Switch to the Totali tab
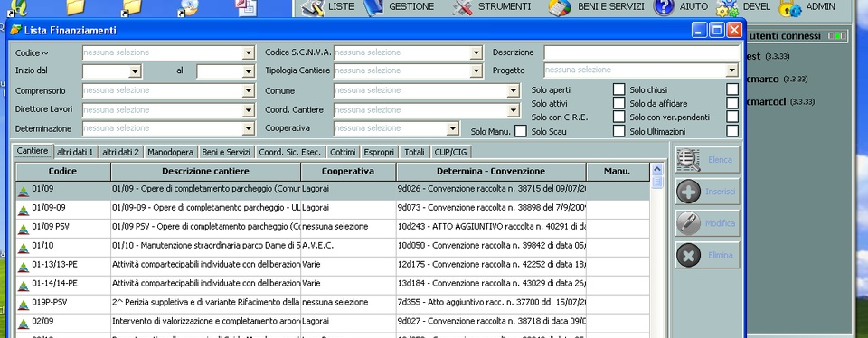 (415, 152)
